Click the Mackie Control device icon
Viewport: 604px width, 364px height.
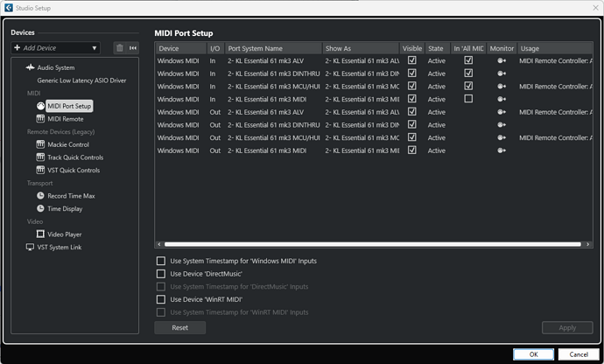pos(40,144)
